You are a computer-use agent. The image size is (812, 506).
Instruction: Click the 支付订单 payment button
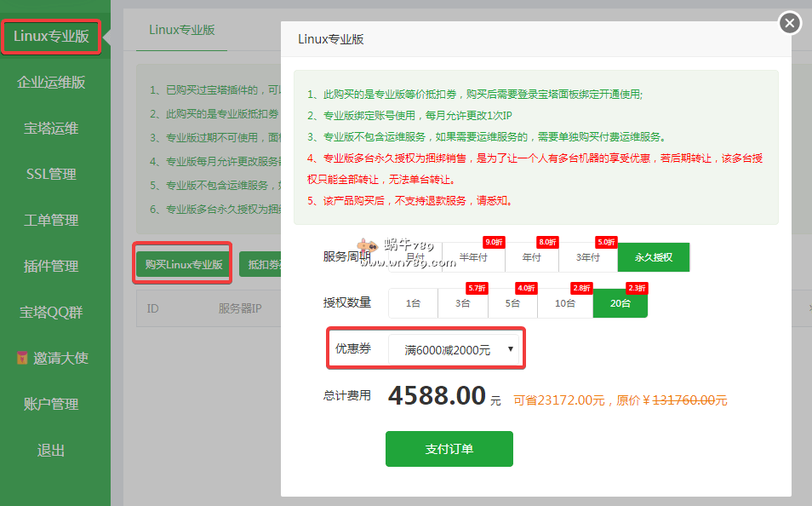449,449
